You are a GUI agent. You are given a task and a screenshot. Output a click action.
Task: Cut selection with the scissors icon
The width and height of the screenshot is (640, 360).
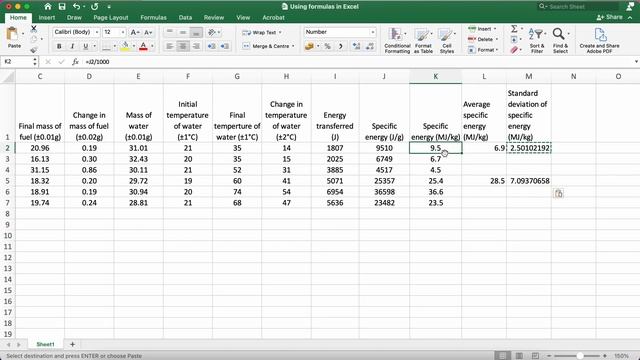(34, 29)
